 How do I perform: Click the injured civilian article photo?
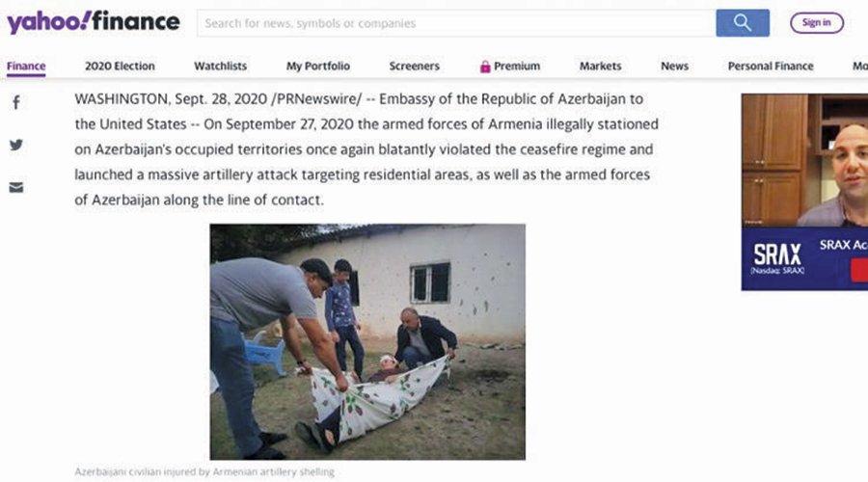click(x=367, y=341)
